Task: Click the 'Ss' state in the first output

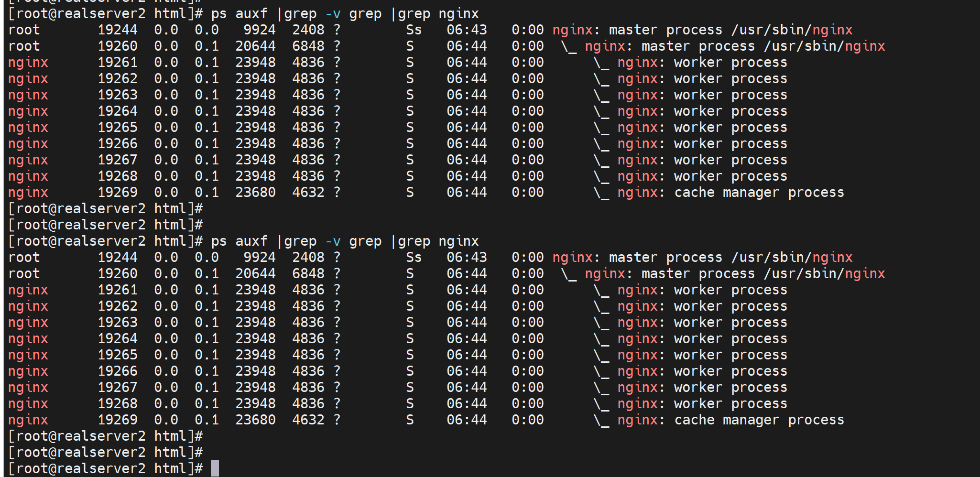Action: [x=414, y=30]
